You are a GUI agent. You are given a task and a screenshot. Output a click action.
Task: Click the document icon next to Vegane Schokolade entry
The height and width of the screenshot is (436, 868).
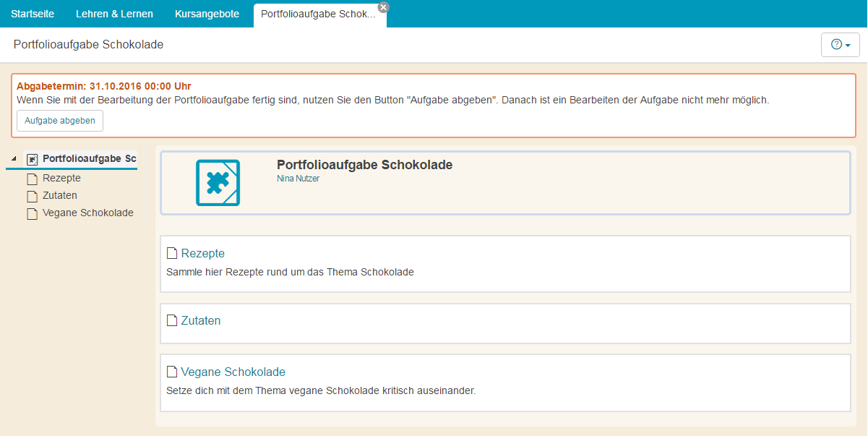tap(172, 371)
